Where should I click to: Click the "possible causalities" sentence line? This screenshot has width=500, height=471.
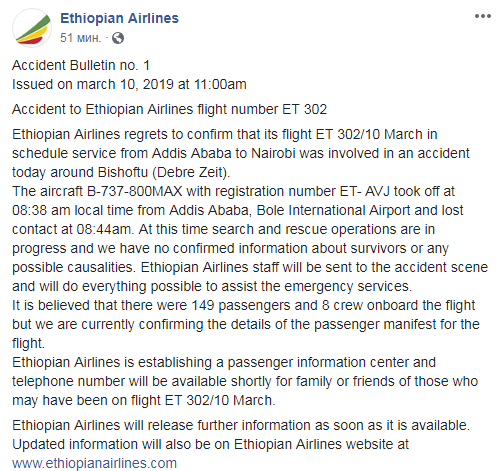(x=250, y=267)
